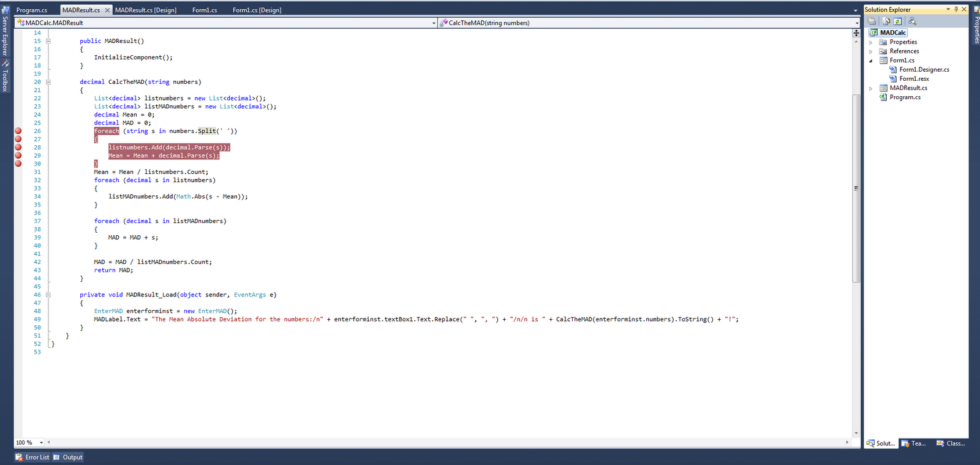Remove the breakpoint on line 26
980x465 pixels.
point(18,131)
